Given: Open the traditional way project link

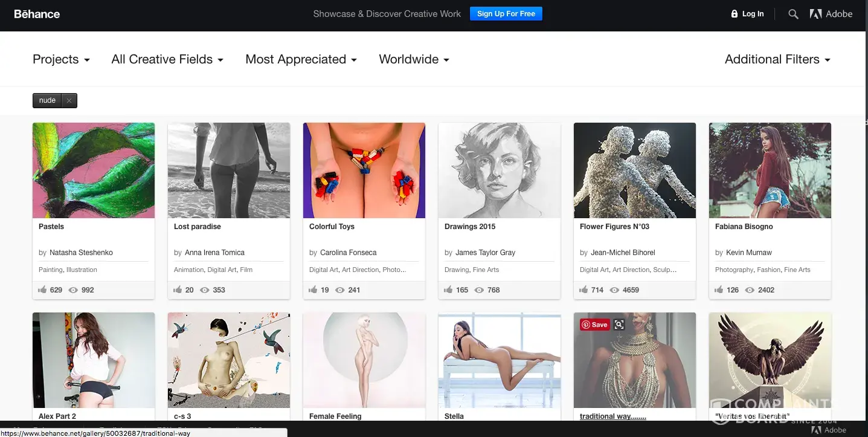Looking at the screenshot, I should [613, 416].
